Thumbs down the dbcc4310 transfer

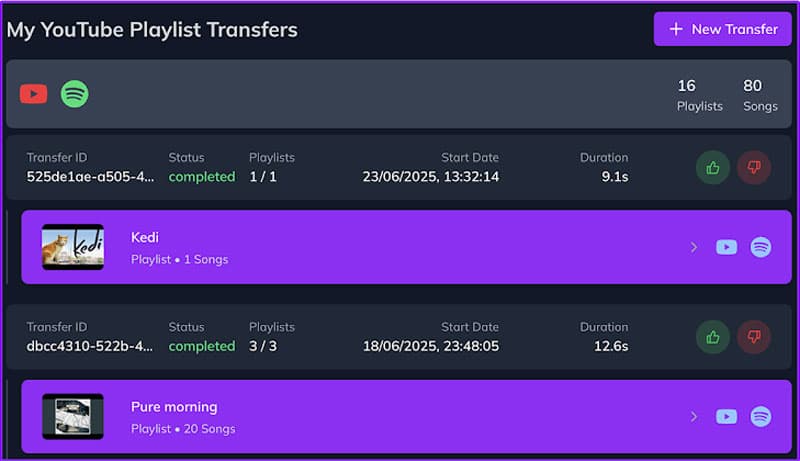[x=754, y=337]
